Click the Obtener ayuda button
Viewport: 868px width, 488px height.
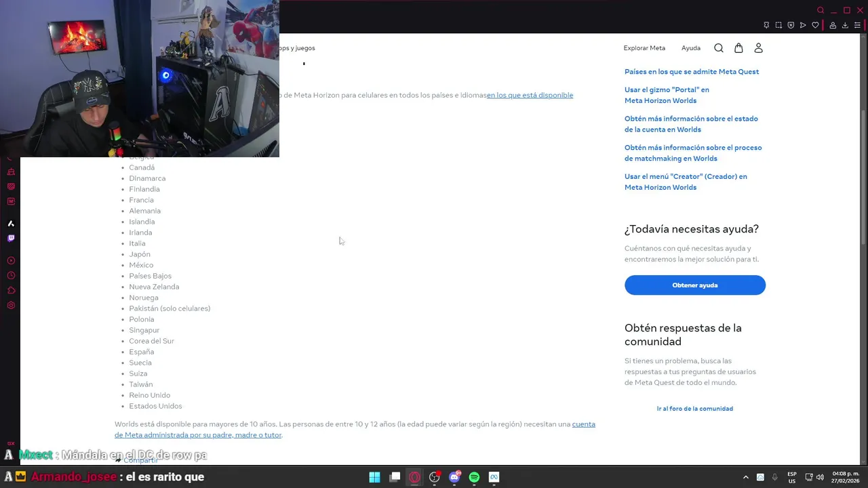[x=695, y=285]
